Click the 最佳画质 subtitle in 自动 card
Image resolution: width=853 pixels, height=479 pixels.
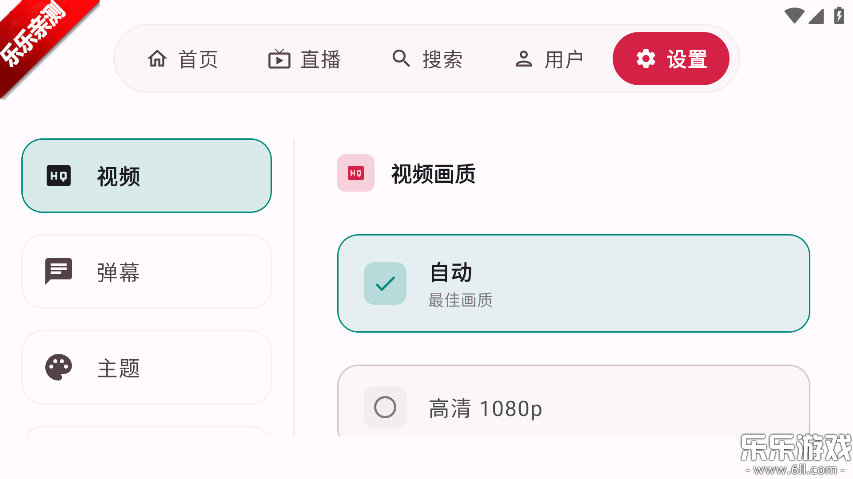pyautogui.click(x=460, y=300)
